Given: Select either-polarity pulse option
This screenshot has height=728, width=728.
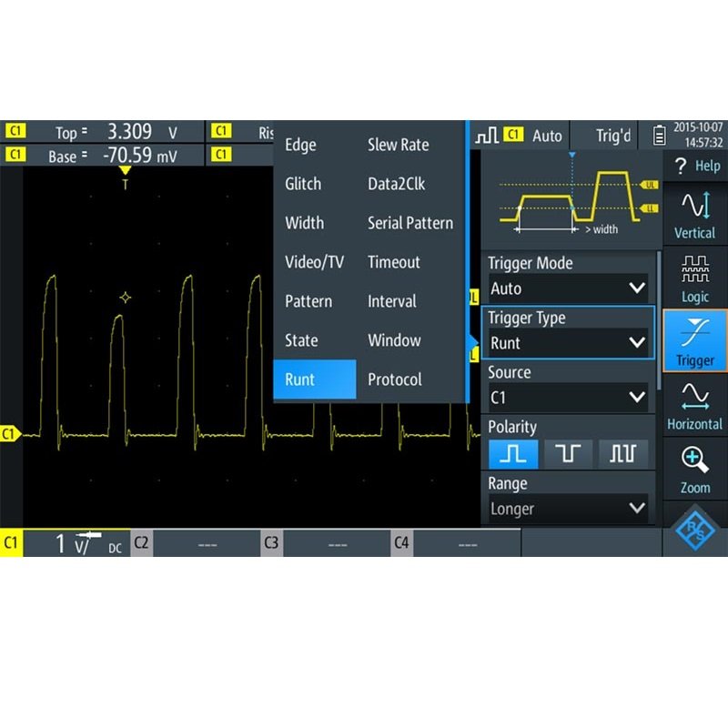Looking at the screenshot, I should pos(623,454).
